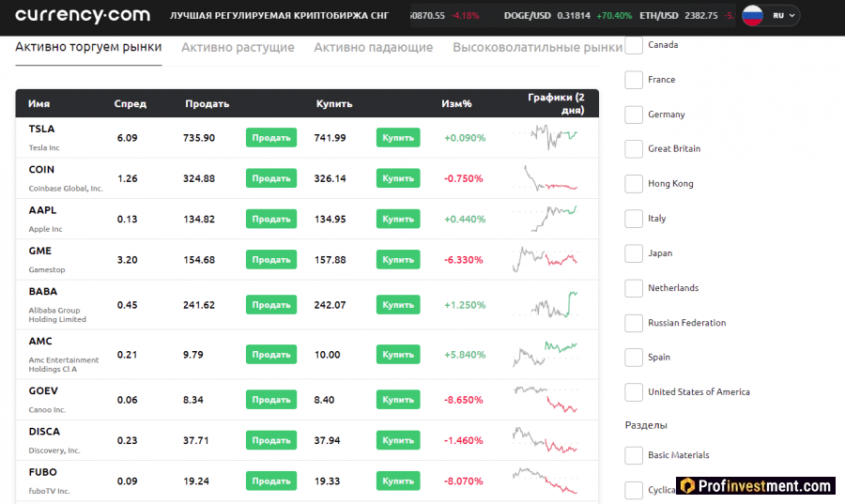Click Продать button for BABA

click(x=271, y=305)
